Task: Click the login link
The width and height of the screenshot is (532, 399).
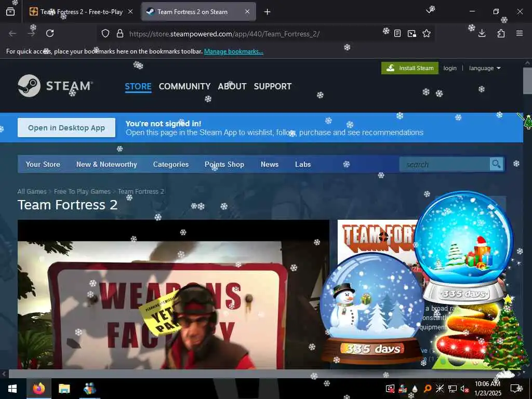Action: tap(450, 68)
